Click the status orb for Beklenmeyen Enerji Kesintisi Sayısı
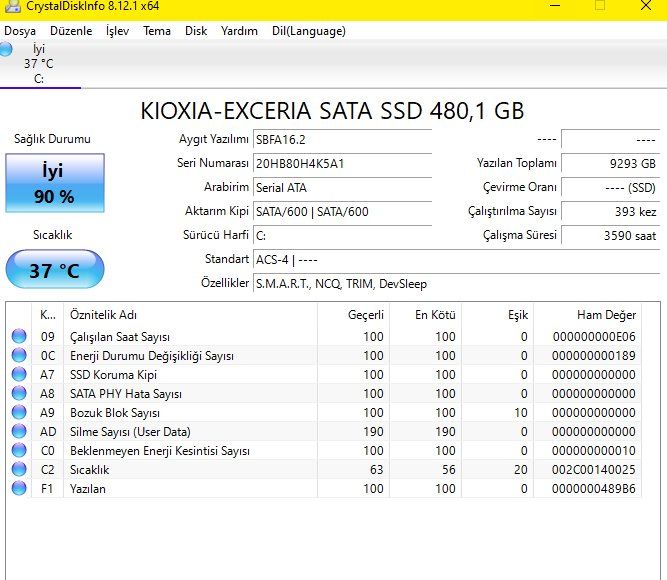 click(19, 450)
